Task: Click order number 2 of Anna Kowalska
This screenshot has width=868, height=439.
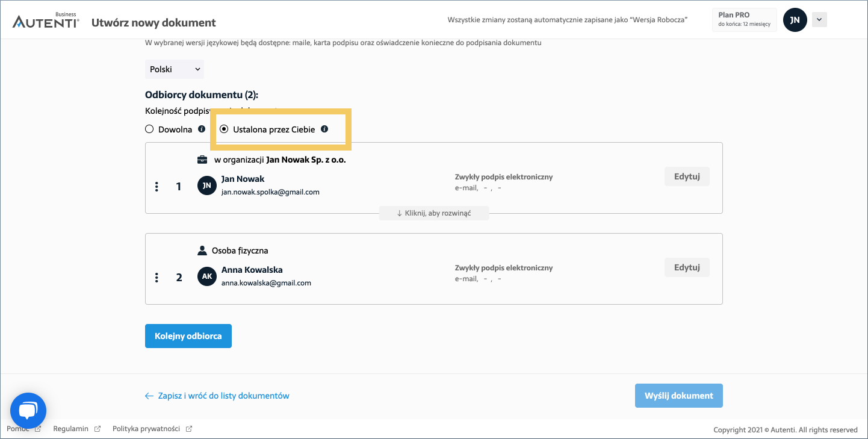Action: 179,278
